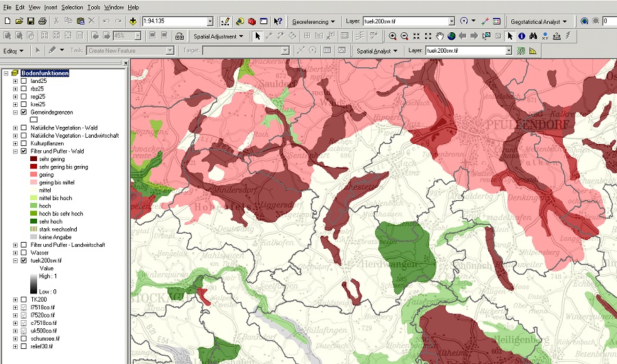
Task: Click the Add Data button
Action: pos(132,21)
